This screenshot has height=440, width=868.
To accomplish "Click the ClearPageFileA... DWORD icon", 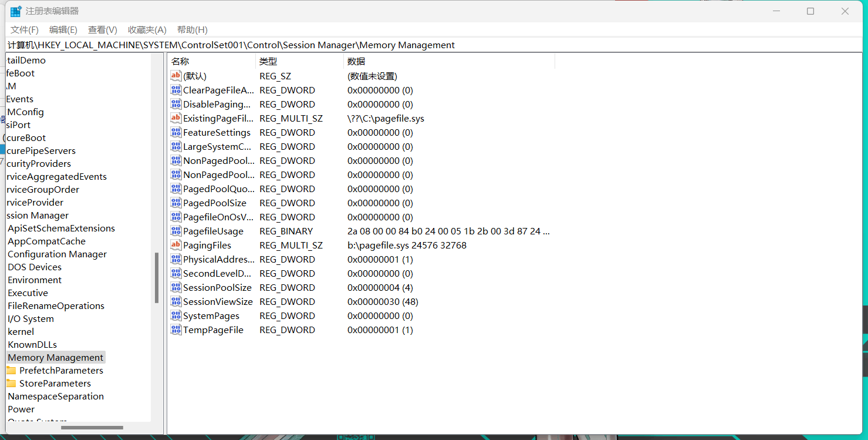I will click(176, 90).
